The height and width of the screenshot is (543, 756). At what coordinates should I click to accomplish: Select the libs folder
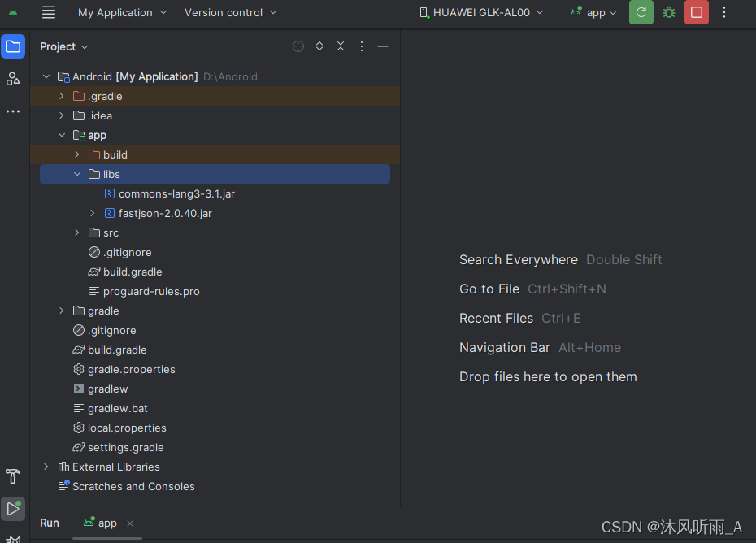coord(215,174)
